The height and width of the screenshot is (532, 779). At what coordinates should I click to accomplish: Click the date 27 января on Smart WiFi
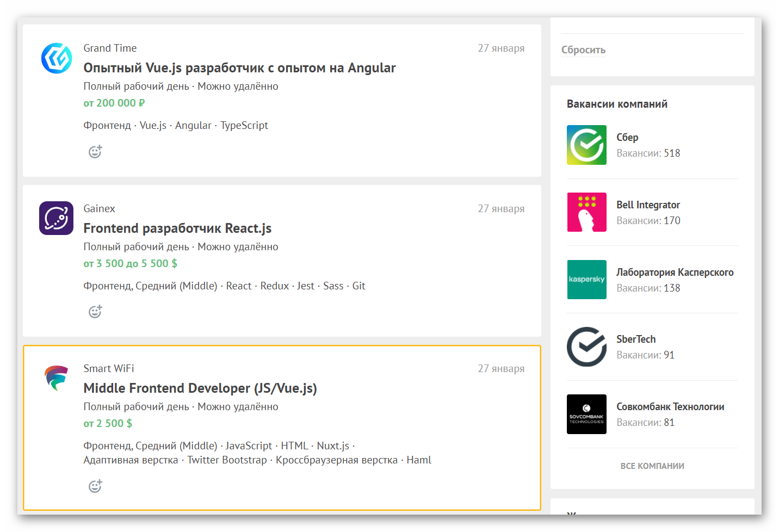tap(501, 369)
